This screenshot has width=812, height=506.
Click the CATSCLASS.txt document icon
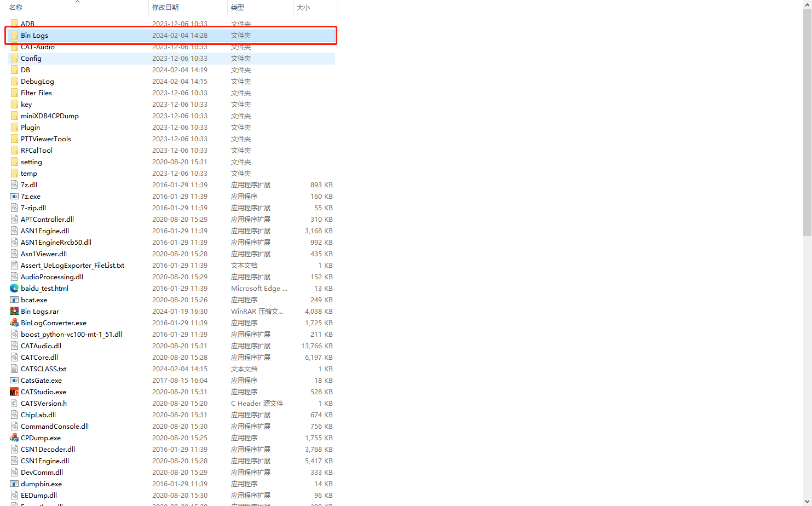click(x=14, y=369)
